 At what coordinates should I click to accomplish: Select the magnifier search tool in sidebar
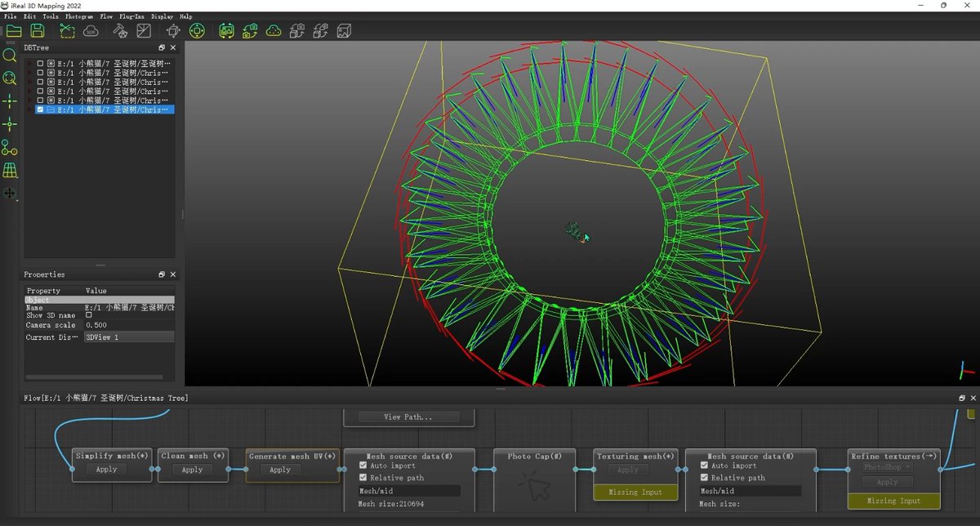pos(10,56)
